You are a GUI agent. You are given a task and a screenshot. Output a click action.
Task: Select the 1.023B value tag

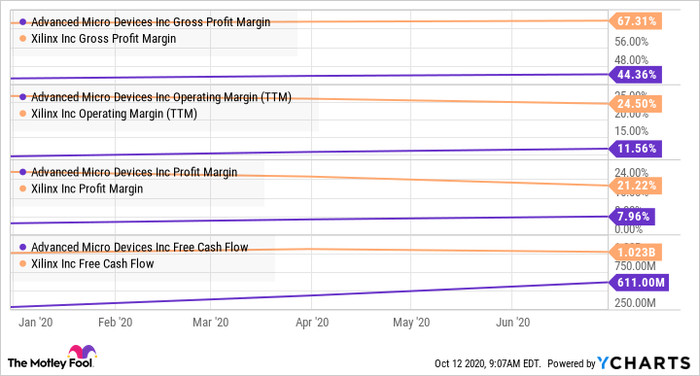pyautogui.click(x=636, y=252)
